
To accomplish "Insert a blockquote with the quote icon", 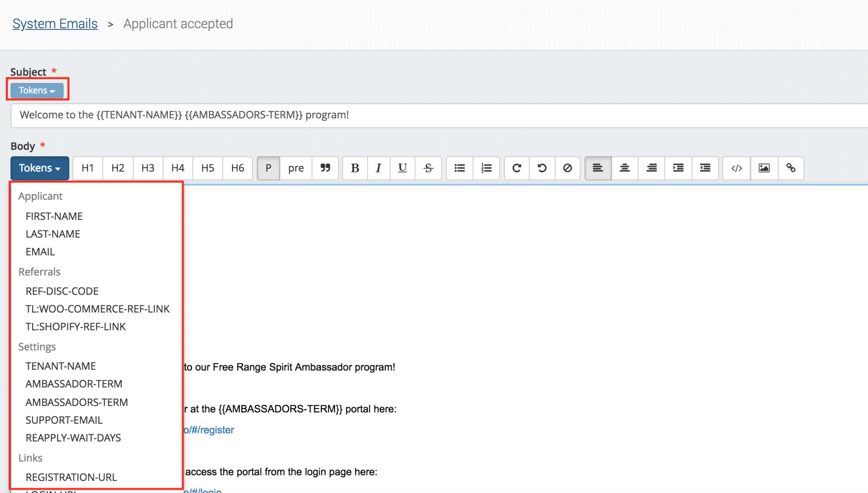I will click(325, 168).
